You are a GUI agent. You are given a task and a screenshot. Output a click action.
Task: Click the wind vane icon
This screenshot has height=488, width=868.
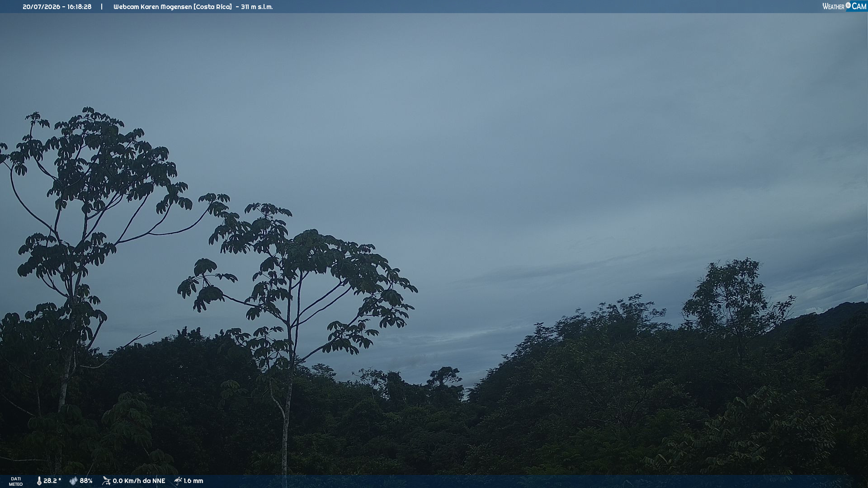pos(106,481)
